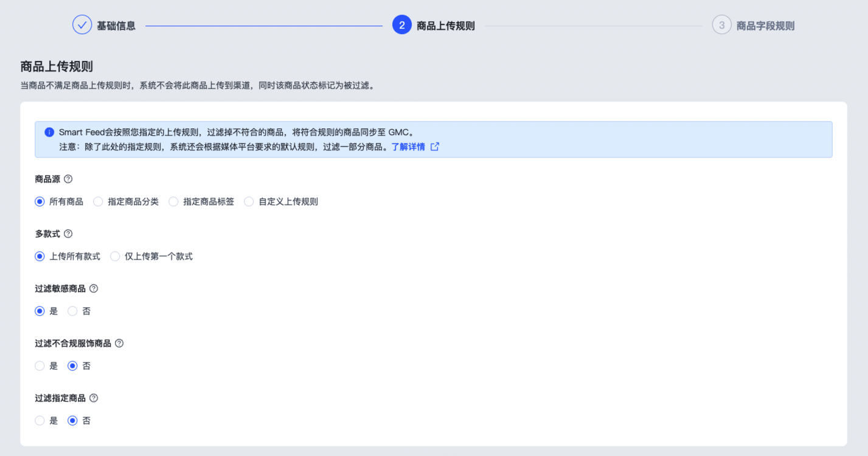Choose 自定义上传规则 as the product source
The image size is (868, 456).
pos(249,201)
